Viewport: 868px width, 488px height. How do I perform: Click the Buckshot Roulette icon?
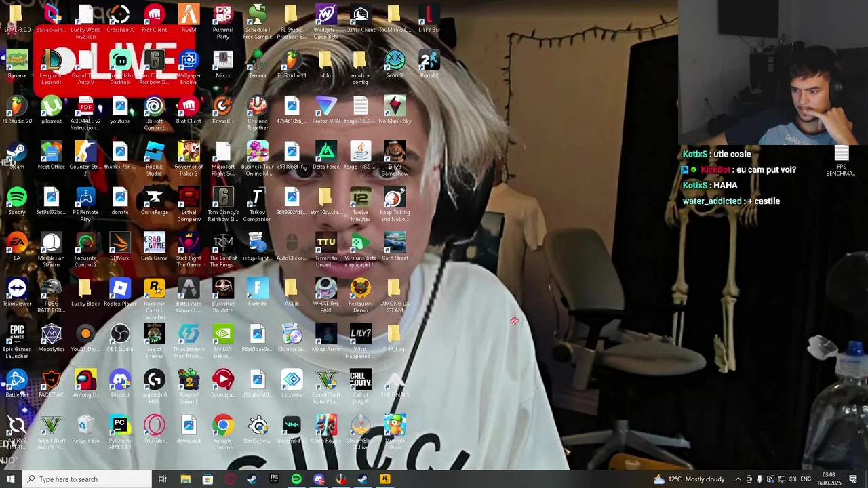click(223, 296)
